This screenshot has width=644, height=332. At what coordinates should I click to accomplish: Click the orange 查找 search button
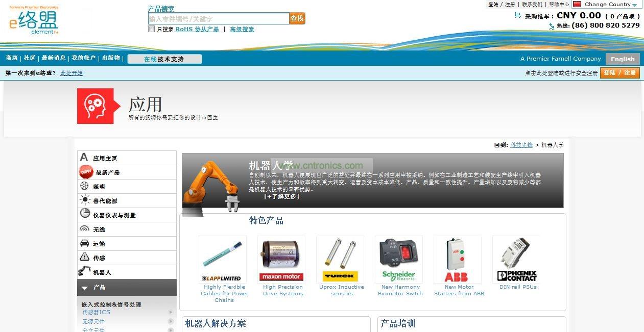tap(297, 18)
